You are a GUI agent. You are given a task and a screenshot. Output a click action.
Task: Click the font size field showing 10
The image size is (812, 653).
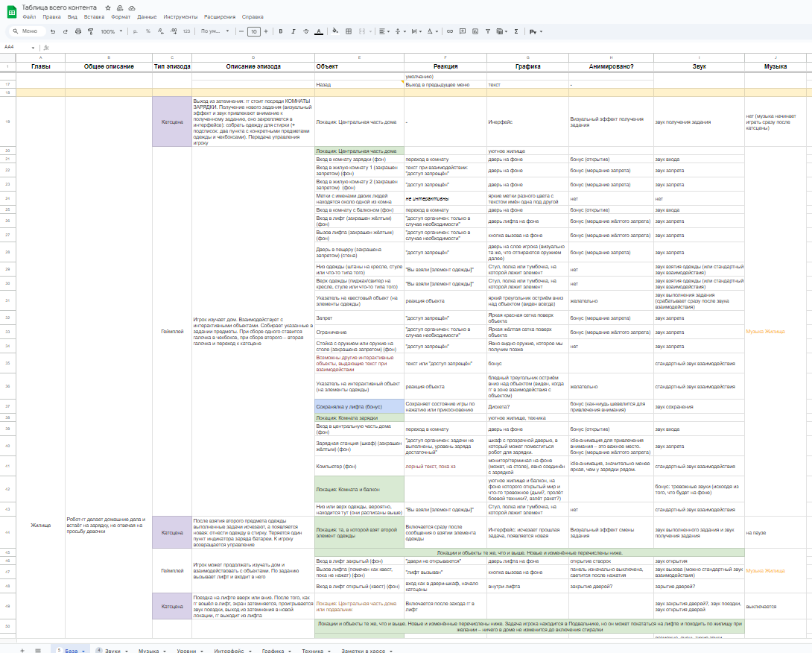coord(254,31)
